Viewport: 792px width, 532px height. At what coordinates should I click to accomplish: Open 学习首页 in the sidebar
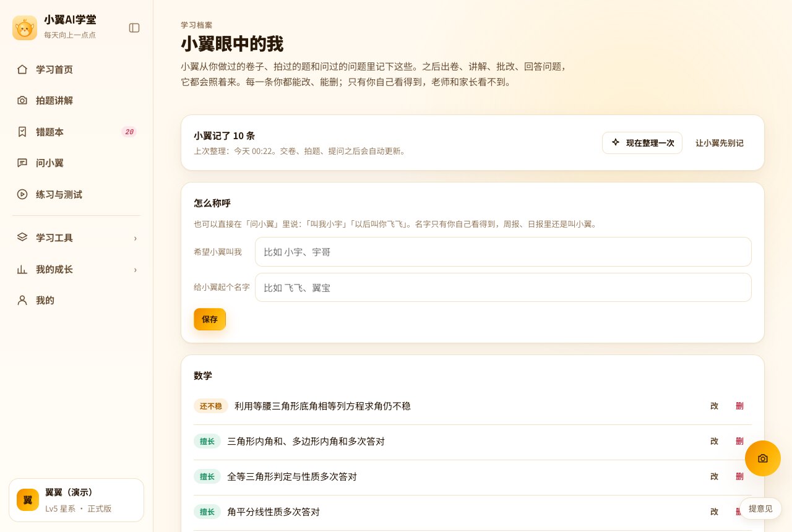(x=77, y=69)
